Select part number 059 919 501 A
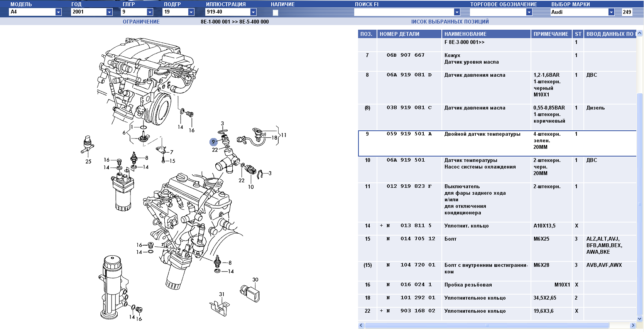The image size is (644, 332). 409,134
